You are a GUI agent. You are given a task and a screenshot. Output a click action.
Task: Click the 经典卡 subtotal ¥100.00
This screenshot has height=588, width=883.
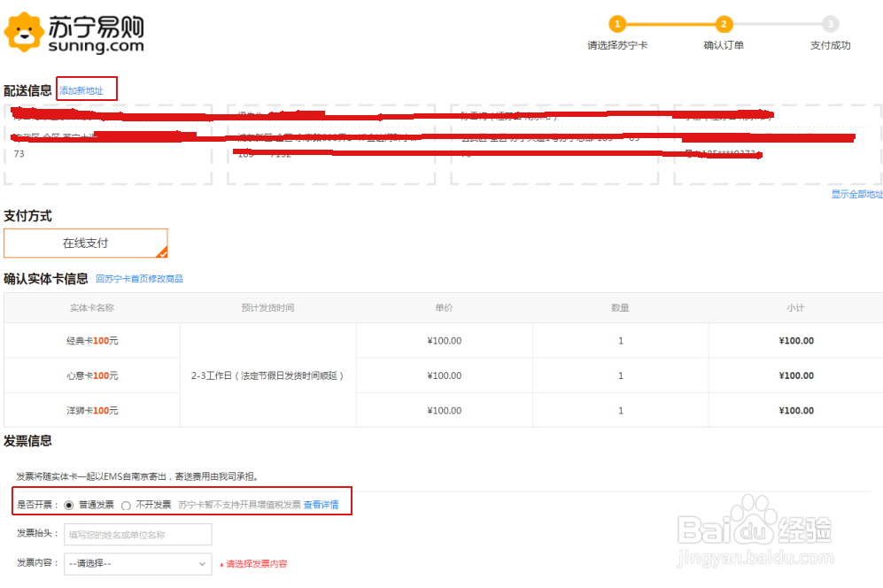(796, 341)
